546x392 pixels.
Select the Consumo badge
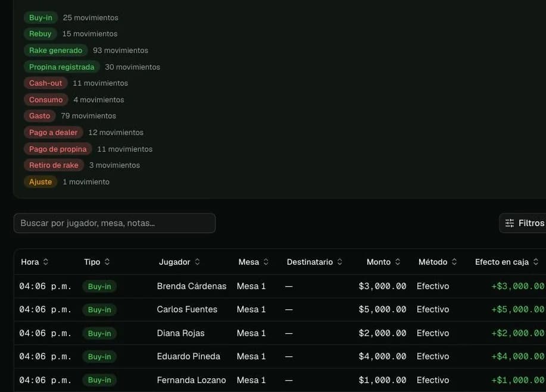(46, 100)
